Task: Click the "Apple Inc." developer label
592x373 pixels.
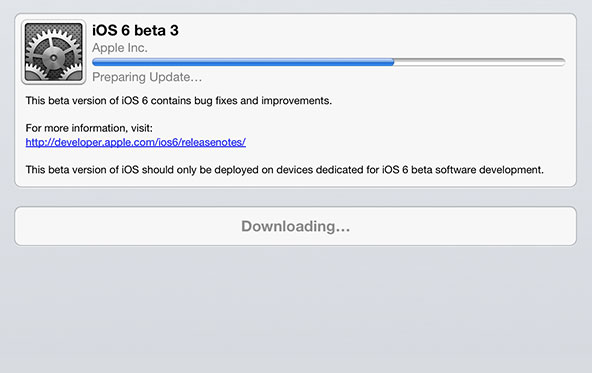Action: [x=120, y=48]
